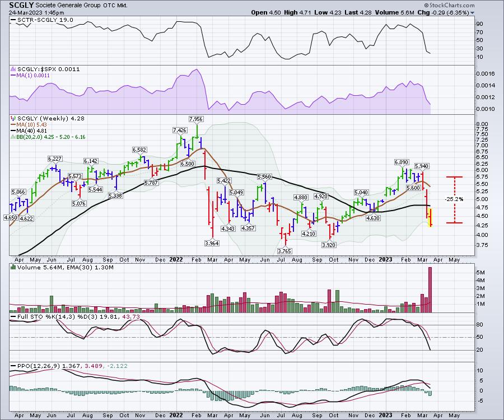The image size is (504, 420).
Task: Click the SCGLY ticker symbol in the header
Action: tap(21, 4)
